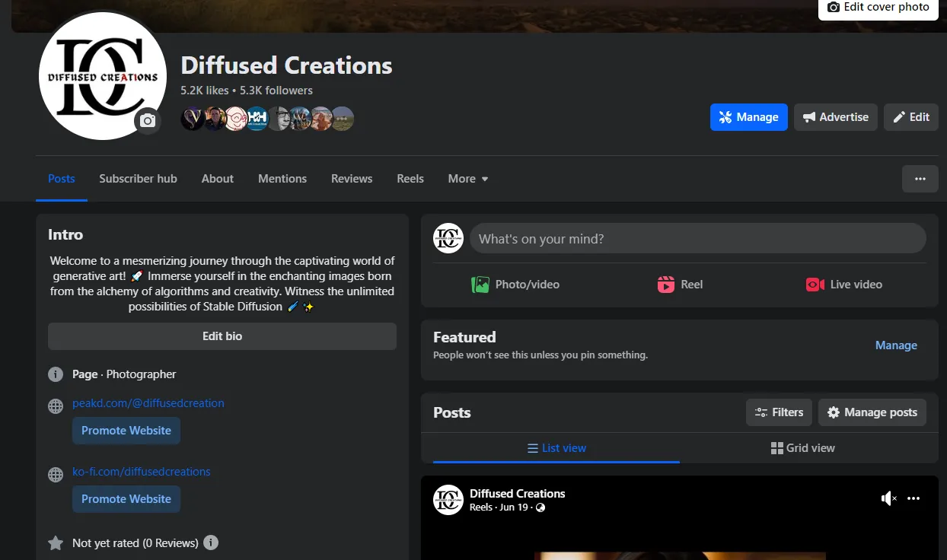Click the first follower avatar
This screenshot has width=947, height=560.
click(x=192, y=118)
